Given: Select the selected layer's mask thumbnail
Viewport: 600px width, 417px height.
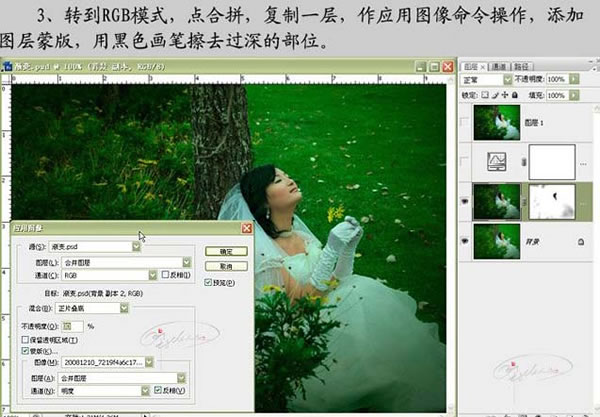Looking at the screenshot, I should tap(552, 202).
